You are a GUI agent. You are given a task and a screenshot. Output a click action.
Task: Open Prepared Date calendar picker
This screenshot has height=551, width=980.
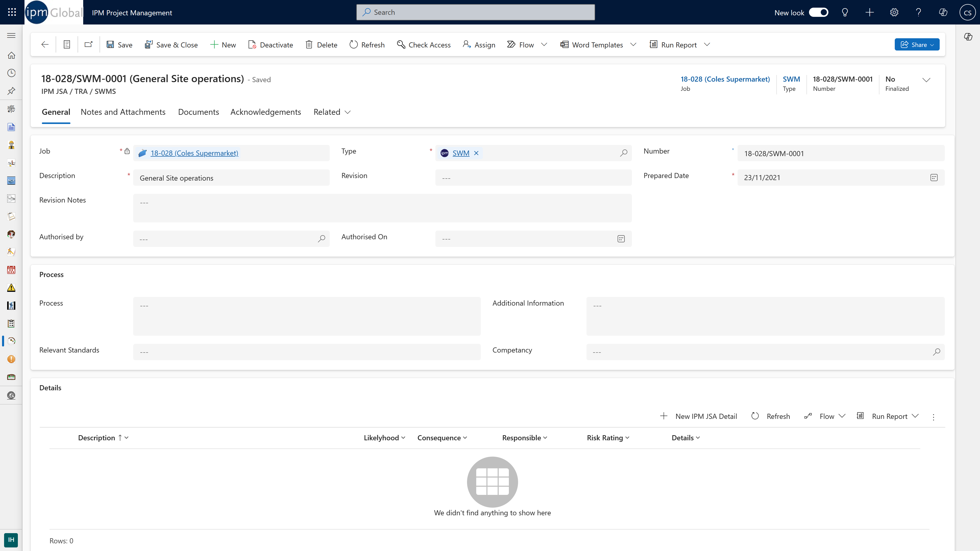[x=934, y=178]
